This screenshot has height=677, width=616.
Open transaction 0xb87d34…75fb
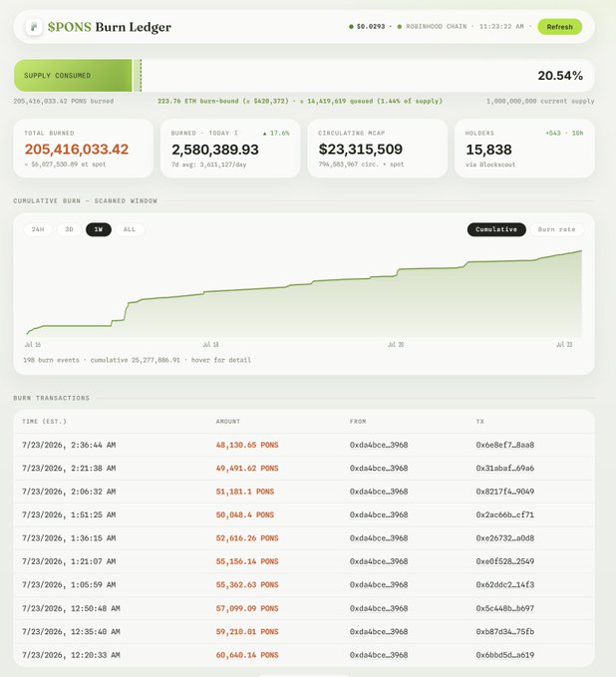505,632
